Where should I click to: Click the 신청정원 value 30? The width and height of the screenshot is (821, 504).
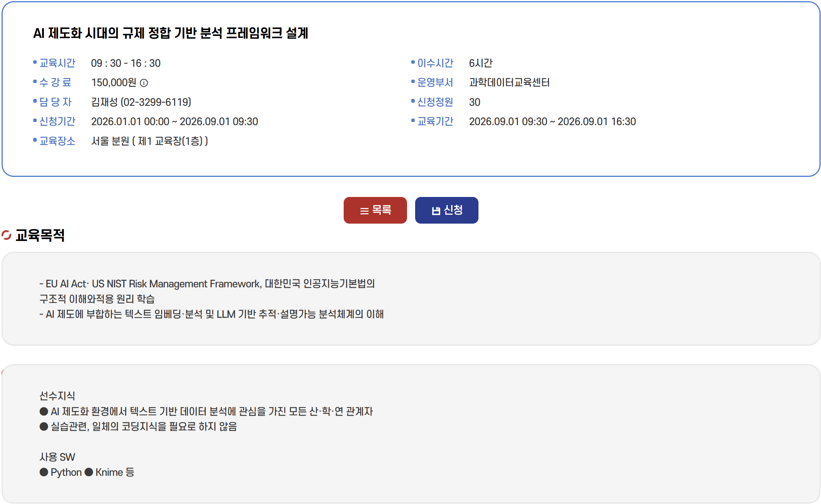tap(474, 102)
